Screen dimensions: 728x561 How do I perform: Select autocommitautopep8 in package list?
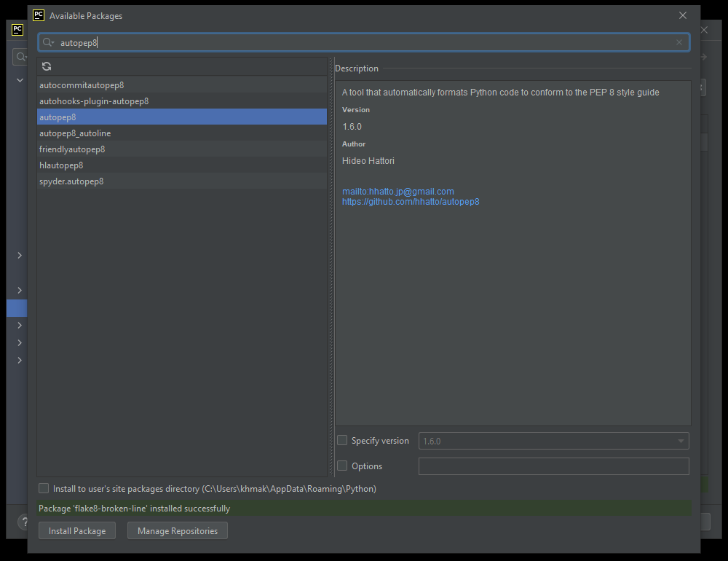pyautogui.click(x=82, y=85)
